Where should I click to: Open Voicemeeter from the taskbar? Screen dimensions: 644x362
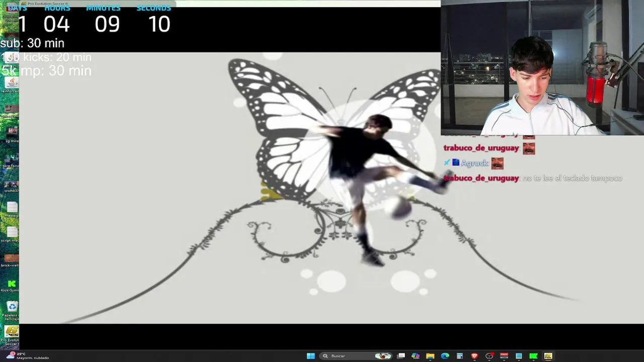tap(504, 356)
